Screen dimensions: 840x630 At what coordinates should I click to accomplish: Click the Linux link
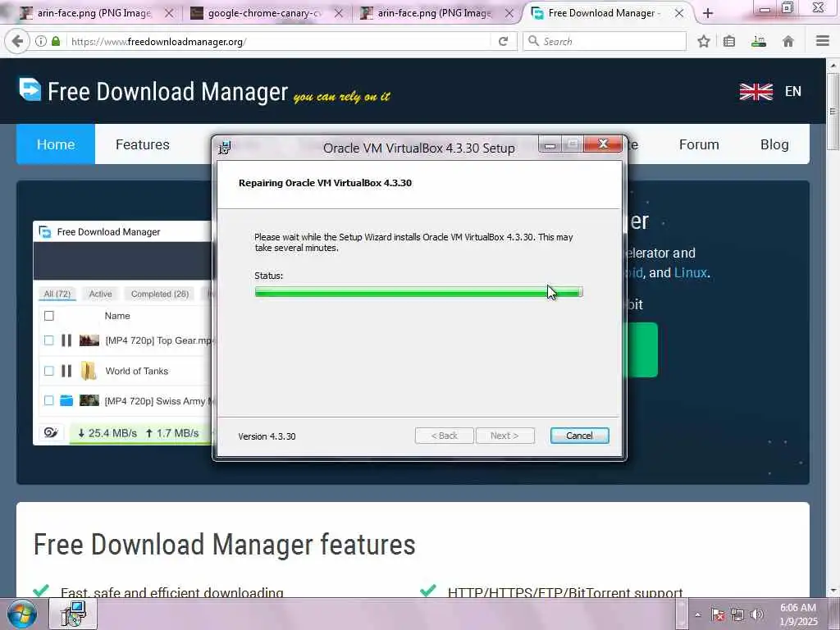690,272
